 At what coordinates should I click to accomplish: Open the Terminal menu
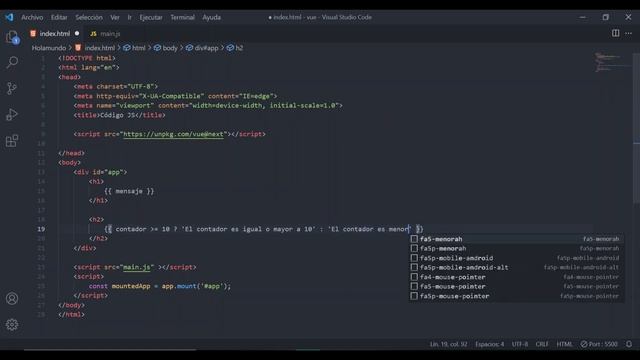182,17
